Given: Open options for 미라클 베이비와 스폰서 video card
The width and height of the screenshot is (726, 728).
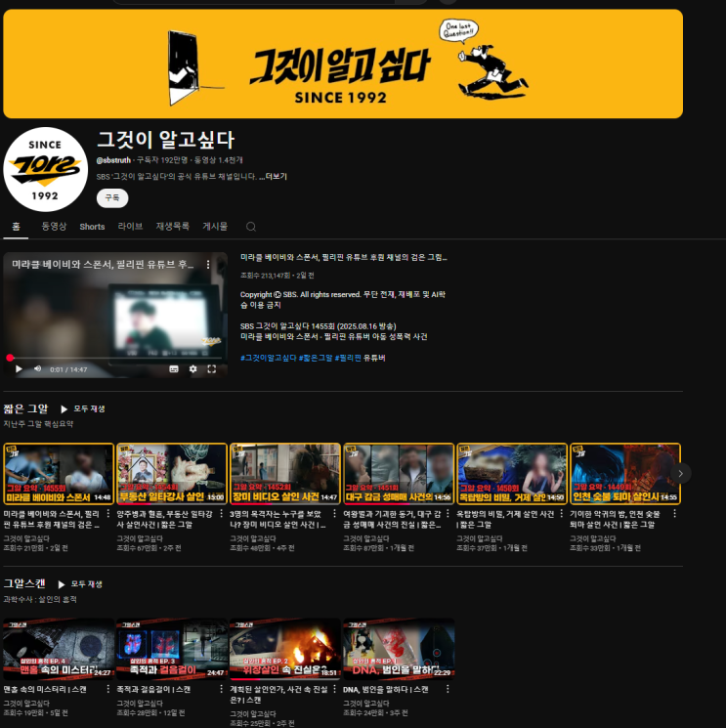Looking at the screenshot, I should [108, 513].
